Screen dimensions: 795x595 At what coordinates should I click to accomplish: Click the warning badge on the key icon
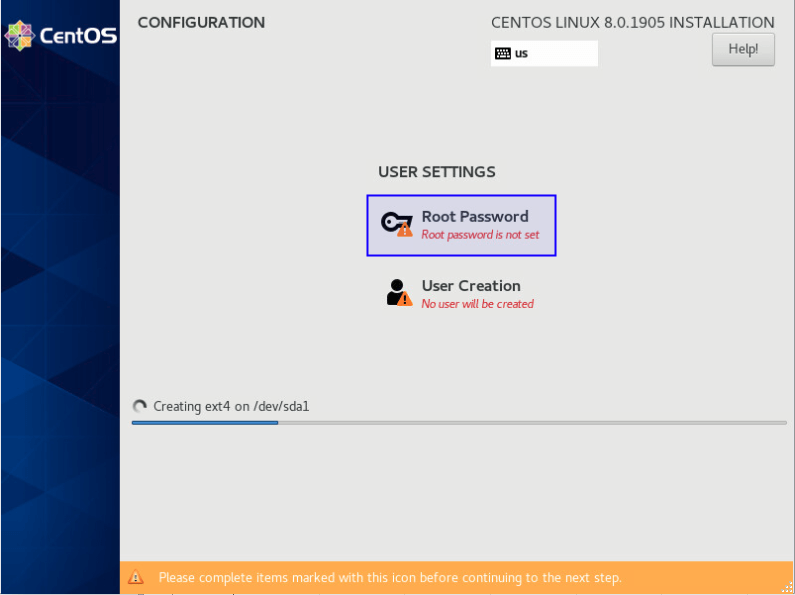405,230
